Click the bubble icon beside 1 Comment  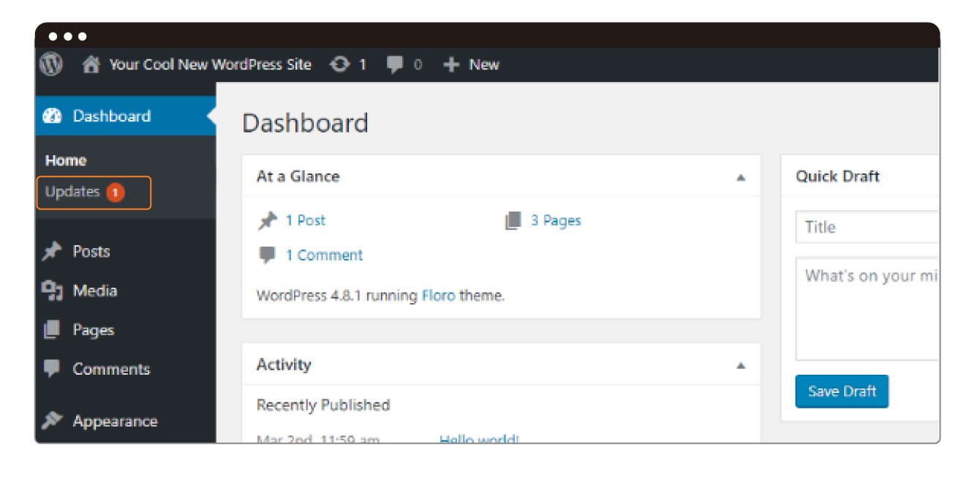point(268,255)
